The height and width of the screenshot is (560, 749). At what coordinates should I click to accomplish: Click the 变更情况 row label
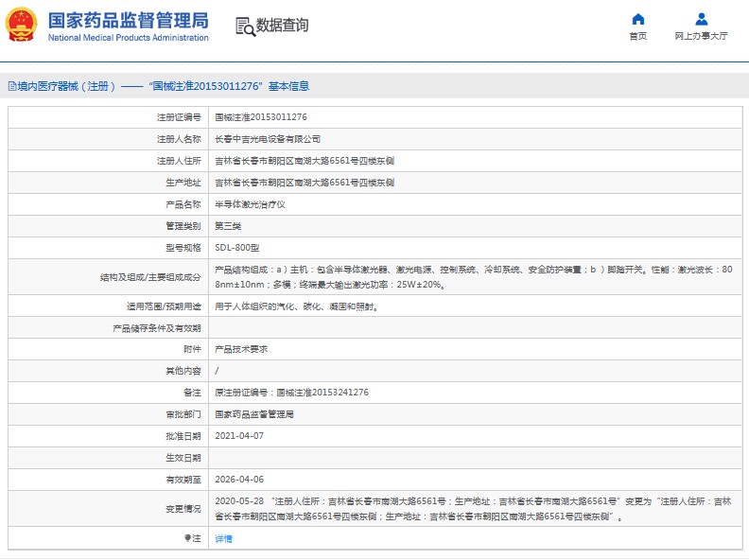pos(183,509)
